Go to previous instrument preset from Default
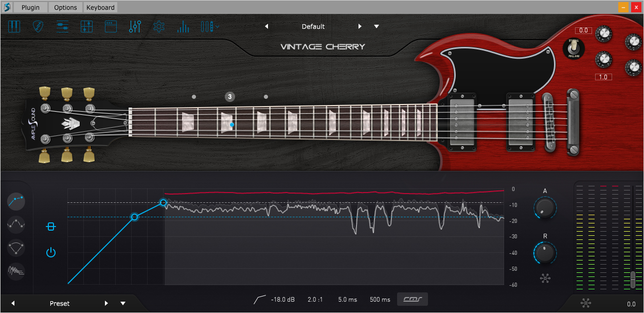Screen dimensions: 644x313 click(266, 26)
